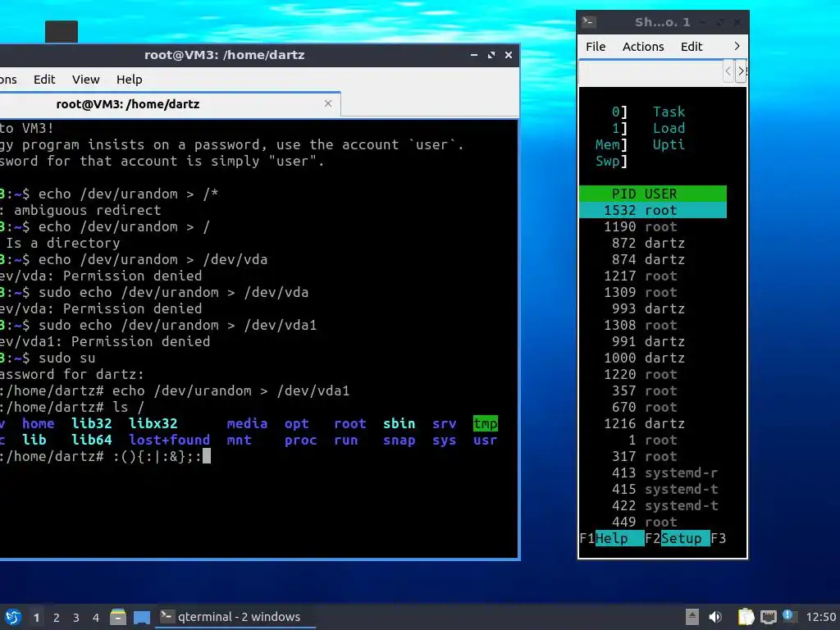Select htop process row 1532 root
Viewport: 840px width, 630px height.
point(652,210)
